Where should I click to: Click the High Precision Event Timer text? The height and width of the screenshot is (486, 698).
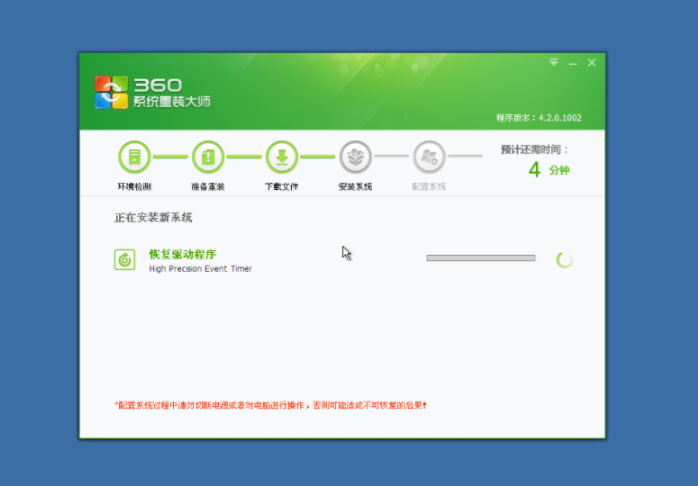coord(200,269)
